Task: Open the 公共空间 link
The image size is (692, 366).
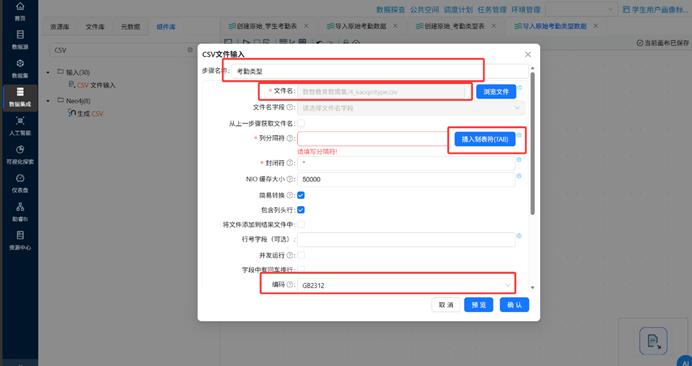Action: pos(425,9)
